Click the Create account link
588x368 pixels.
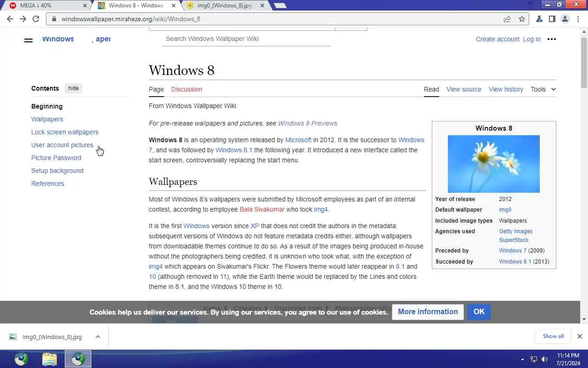point(498,39)
